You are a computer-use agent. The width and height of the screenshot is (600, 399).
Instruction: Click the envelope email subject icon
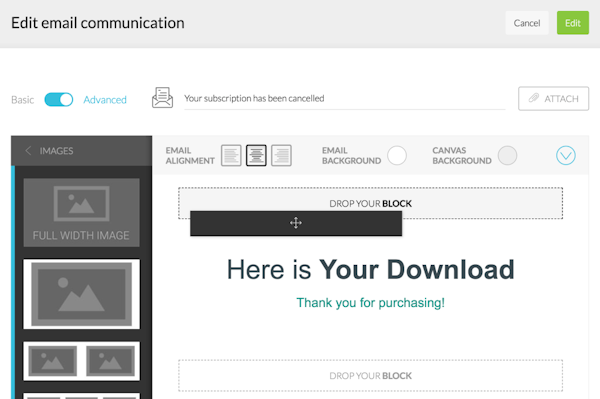pos(162,98)
